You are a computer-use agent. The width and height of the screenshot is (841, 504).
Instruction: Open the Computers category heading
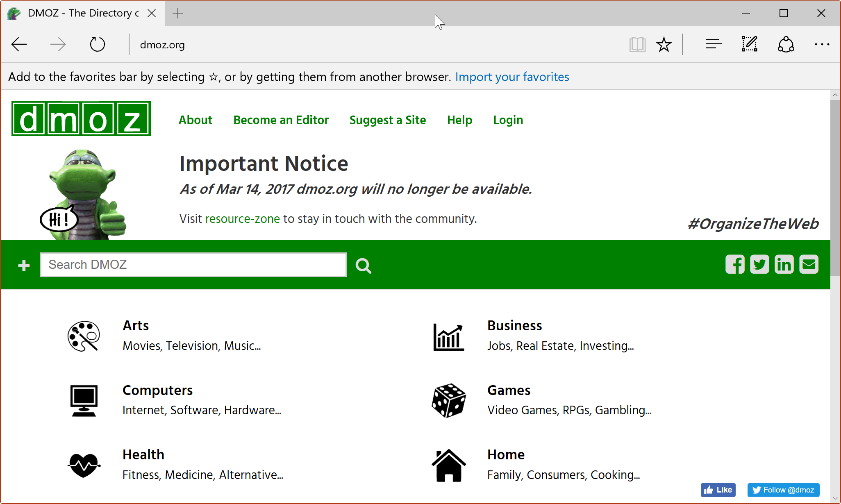(157, 390)
